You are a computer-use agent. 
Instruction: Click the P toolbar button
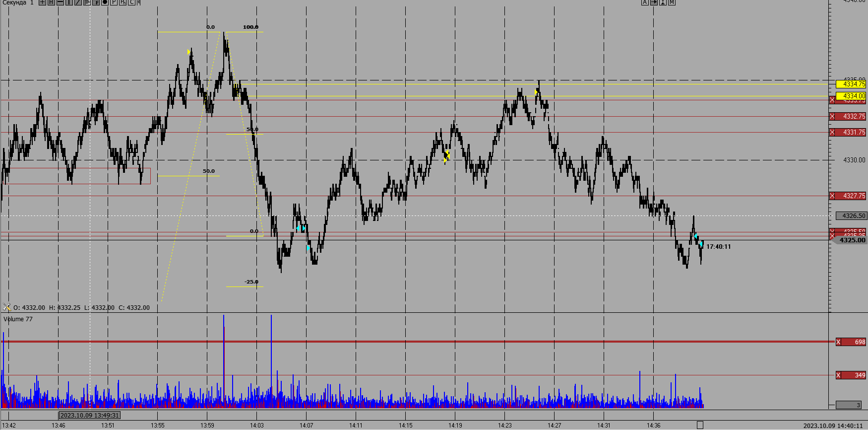pos(114,2)
